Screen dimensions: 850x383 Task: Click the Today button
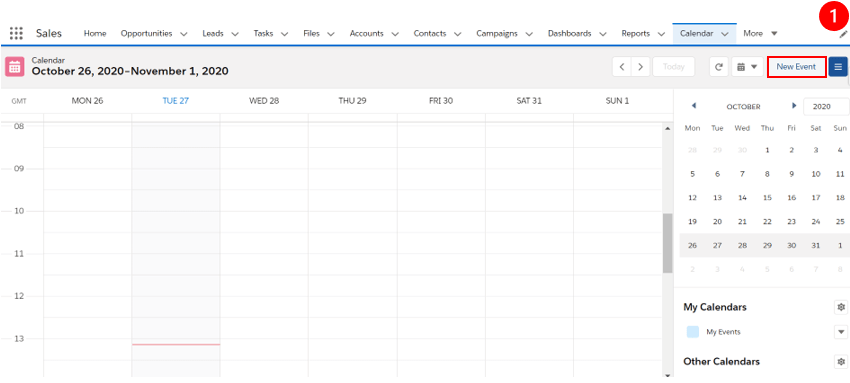[674, 67]
